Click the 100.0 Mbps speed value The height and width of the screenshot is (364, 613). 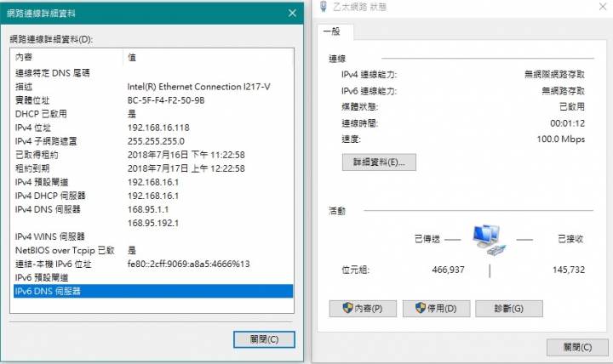pos(560,139)
